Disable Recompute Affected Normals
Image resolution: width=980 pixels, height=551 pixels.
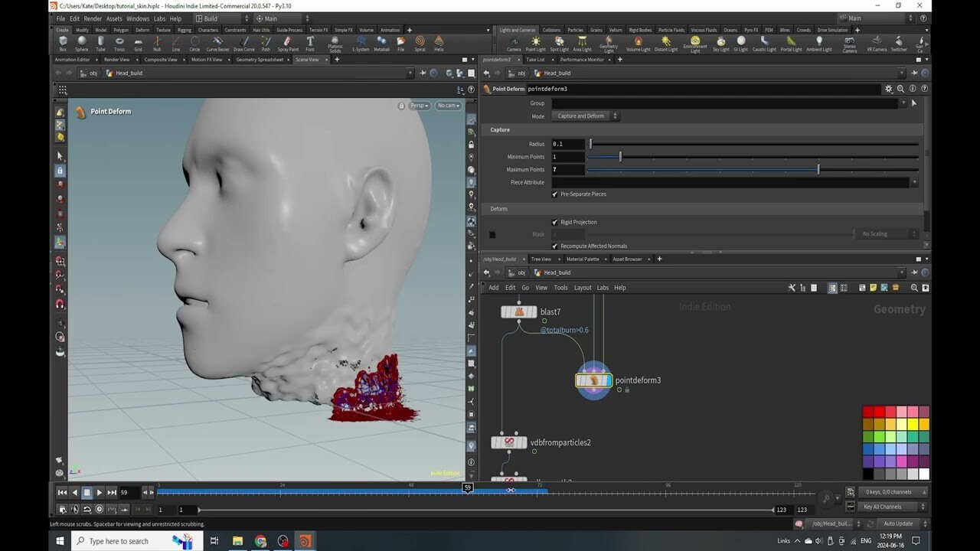[555, 246]
